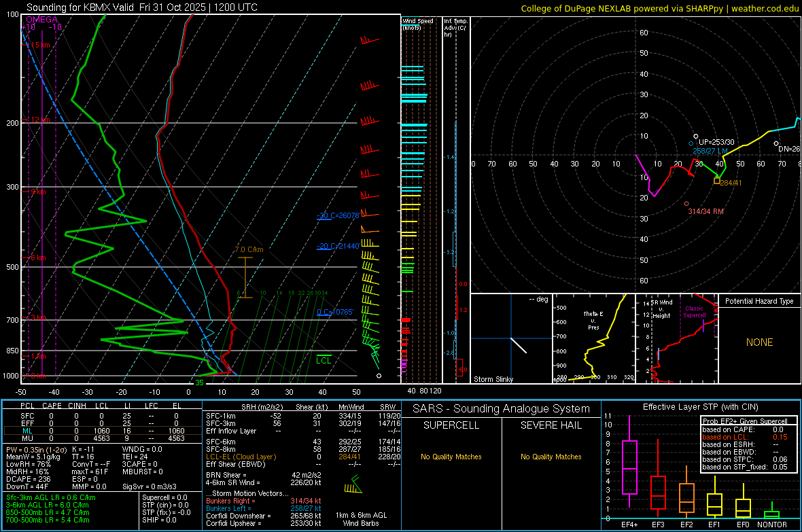802x532 pixels.
Task: Click the SigSvr = 0 m3/s3 value
Action: click(x=150, y=486)
